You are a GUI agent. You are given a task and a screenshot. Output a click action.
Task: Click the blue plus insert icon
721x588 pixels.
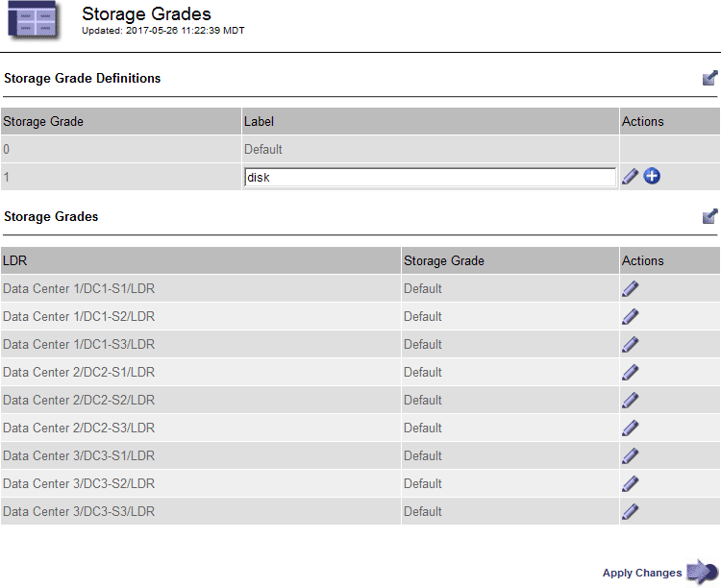point(652,177)
